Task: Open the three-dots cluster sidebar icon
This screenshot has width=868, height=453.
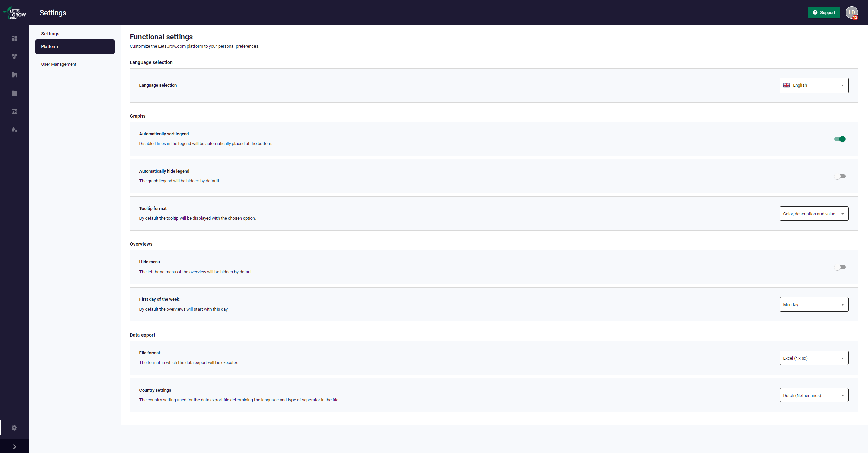Action: pyautogui.click(x=14, y=57)
